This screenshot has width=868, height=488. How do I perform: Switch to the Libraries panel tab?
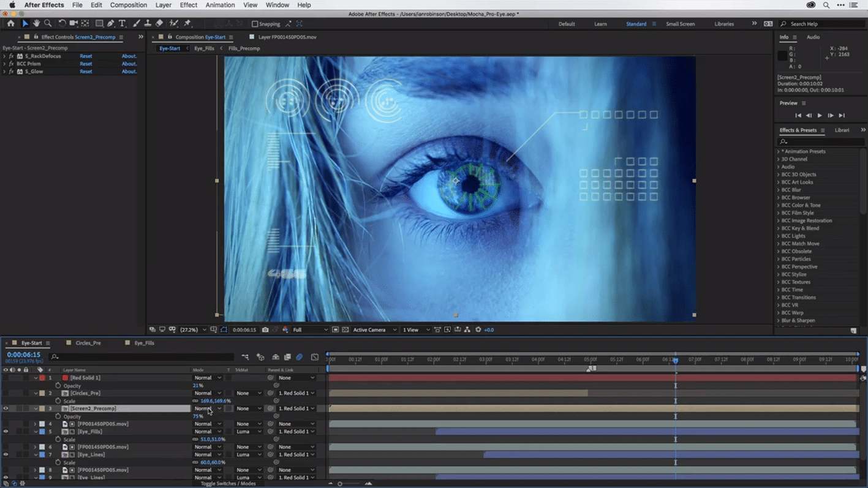pyautogui.click(x=842, y=130)
